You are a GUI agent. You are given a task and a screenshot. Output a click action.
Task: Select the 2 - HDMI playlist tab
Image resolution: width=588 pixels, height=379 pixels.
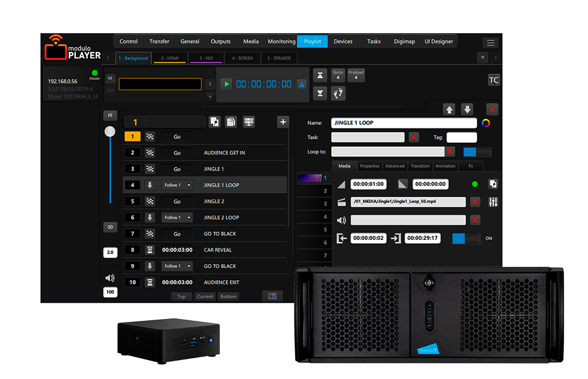(170, 58)
